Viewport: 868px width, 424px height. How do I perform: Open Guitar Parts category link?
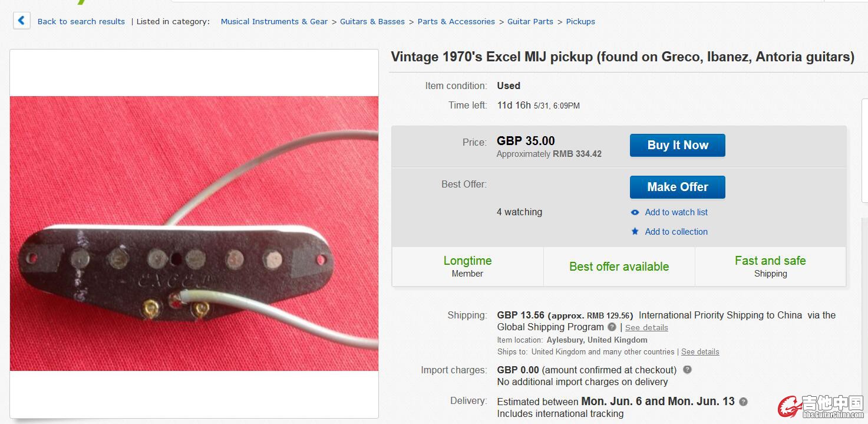(x=530, y=22)
